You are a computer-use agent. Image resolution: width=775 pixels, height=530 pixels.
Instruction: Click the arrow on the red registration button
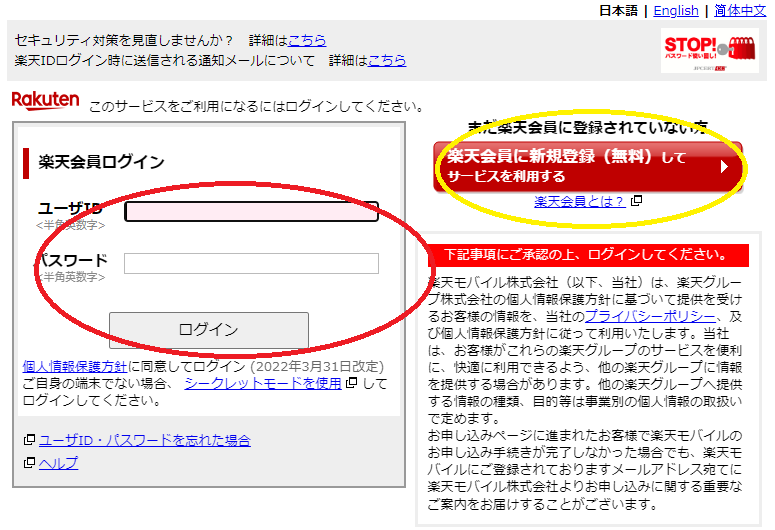724,167
